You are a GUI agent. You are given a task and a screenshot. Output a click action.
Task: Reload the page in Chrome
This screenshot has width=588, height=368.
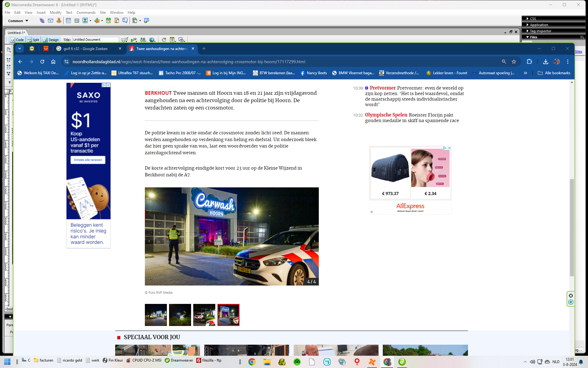(42, 62)
